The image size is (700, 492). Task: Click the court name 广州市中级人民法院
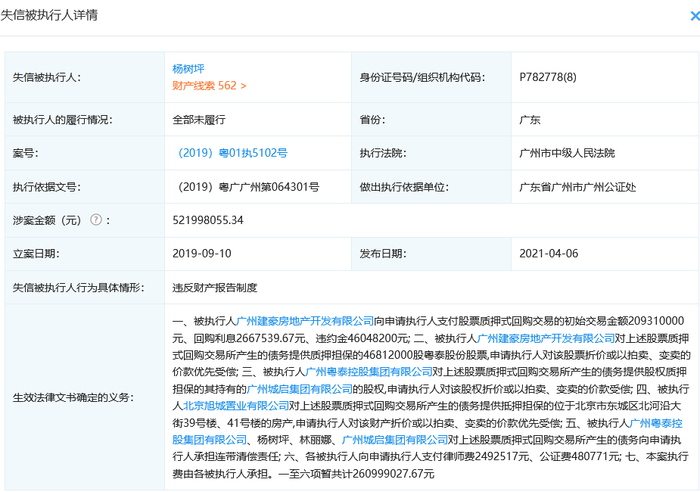pyautogui.click(x=567, y=153)
